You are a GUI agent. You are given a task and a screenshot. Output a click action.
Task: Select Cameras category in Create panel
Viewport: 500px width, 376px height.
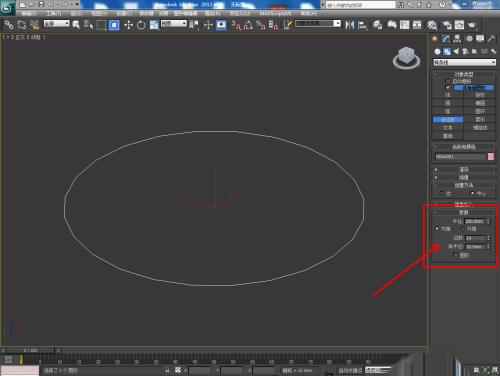(x=465, y=51)
